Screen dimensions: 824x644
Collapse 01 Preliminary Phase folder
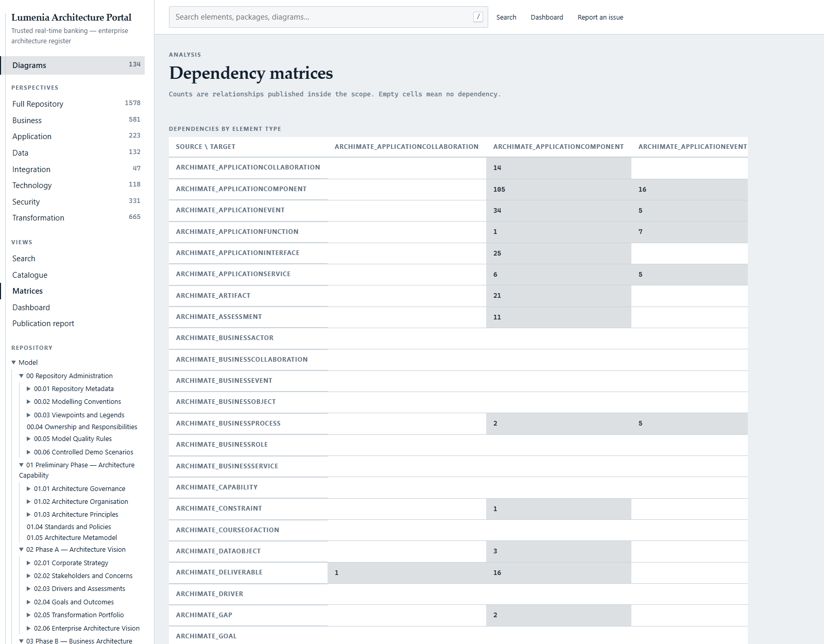22,465
